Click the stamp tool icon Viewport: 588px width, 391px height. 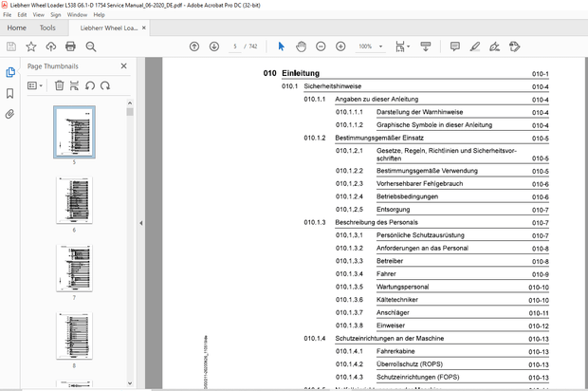[514, 47]
